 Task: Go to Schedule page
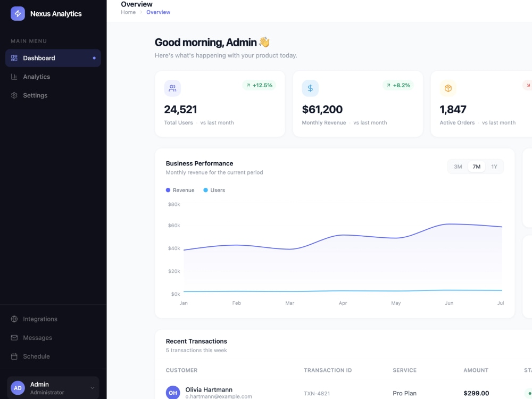[x=53, y=356]
